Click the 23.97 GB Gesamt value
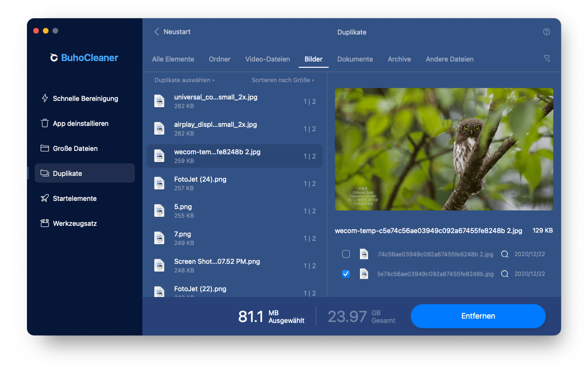The height and width of the screenshot is (371, 588). pos(361,316)
